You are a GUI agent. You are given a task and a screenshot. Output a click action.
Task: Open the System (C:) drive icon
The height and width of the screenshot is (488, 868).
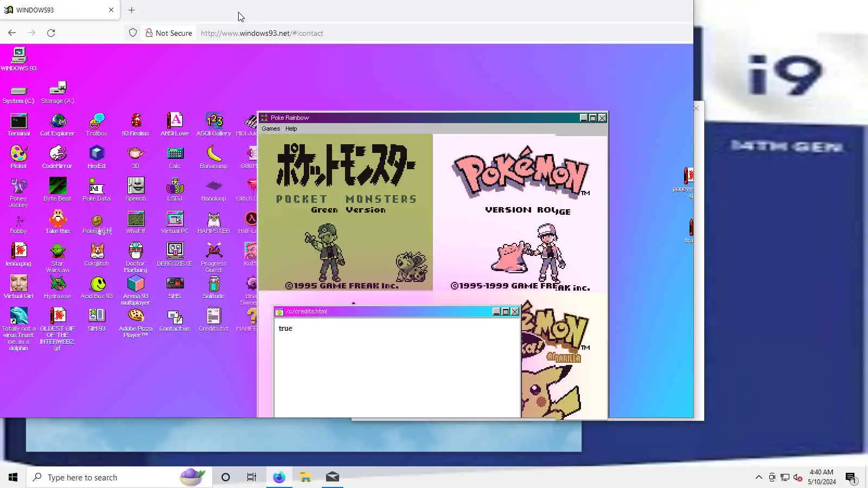(x=18, y=94)
